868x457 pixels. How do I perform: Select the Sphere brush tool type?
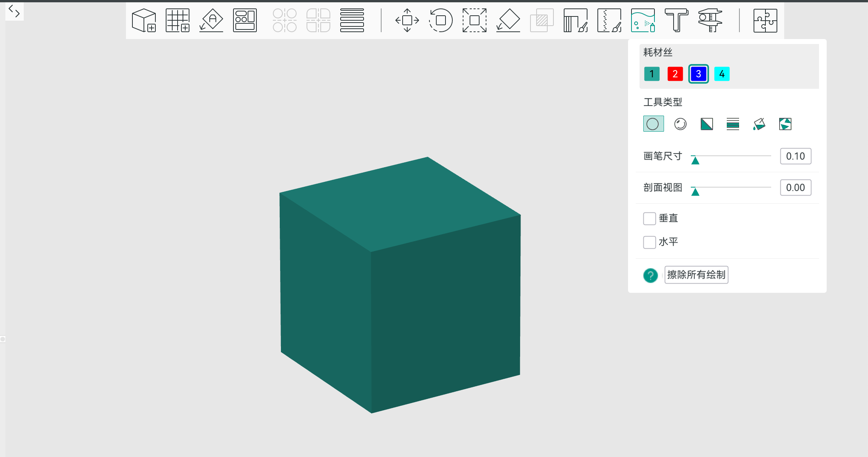[680, 124]
